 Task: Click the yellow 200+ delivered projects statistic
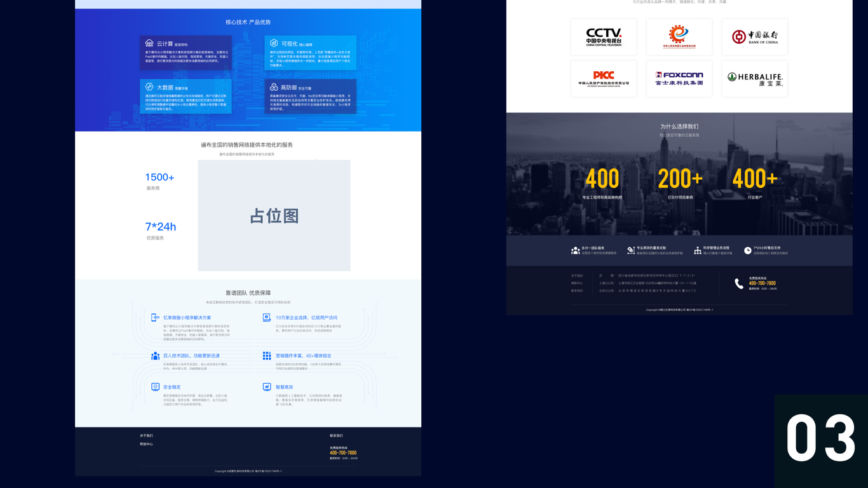coord(680,184)
